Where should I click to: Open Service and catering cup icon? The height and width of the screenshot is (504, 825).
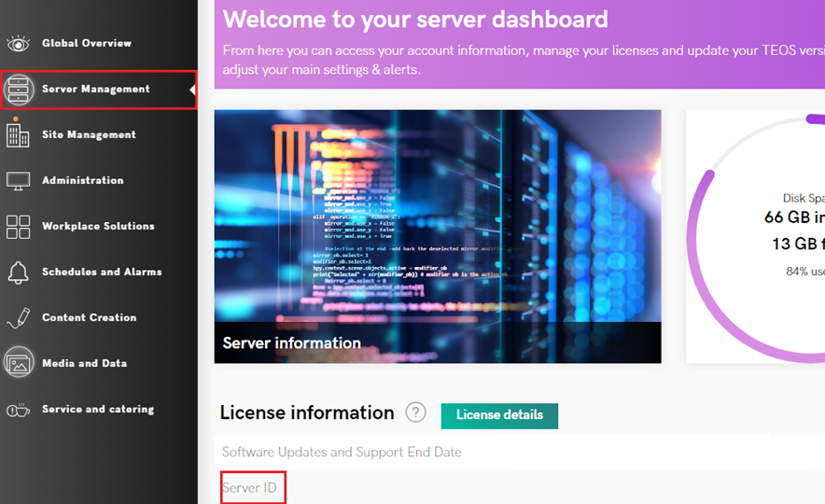[x=19, y=409]
